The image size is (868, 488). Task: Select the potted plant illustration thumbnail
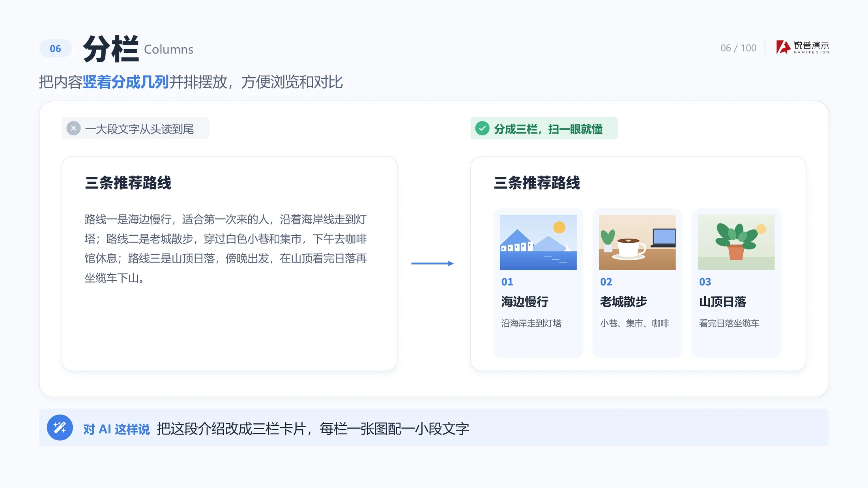pyautogui.click(x=736, y=242)
